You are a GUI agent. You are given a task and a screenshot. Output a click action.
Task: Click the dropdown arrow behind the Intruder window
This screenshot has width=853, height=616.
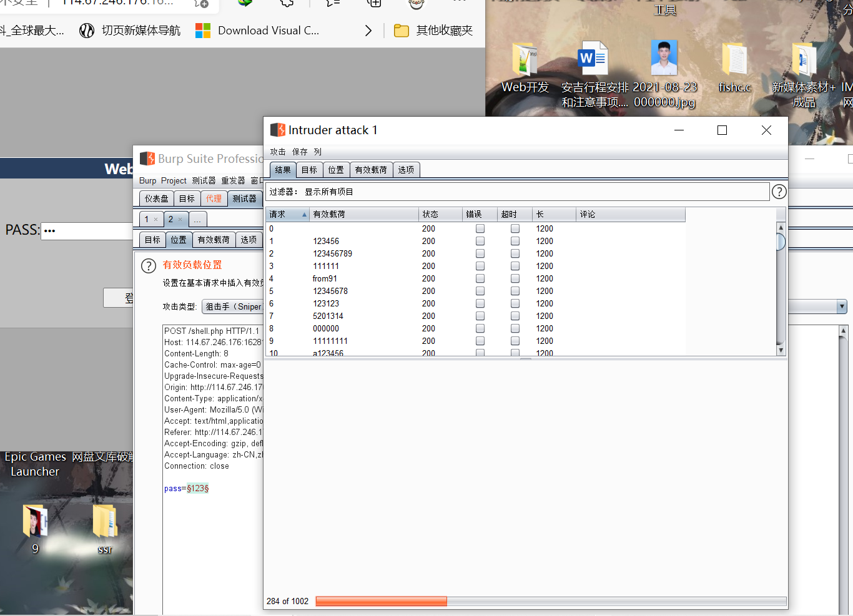click(x=842, y=306)
